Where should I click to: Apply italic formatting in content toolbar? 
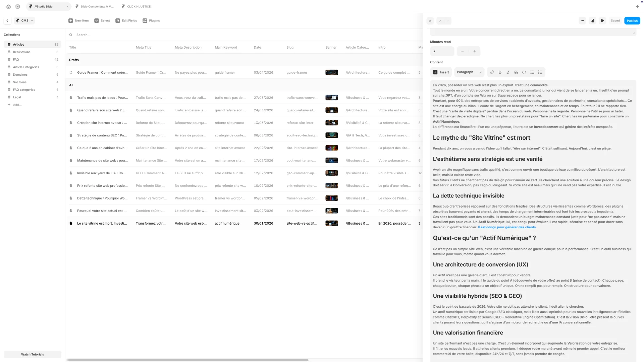(x=508, y=72)
